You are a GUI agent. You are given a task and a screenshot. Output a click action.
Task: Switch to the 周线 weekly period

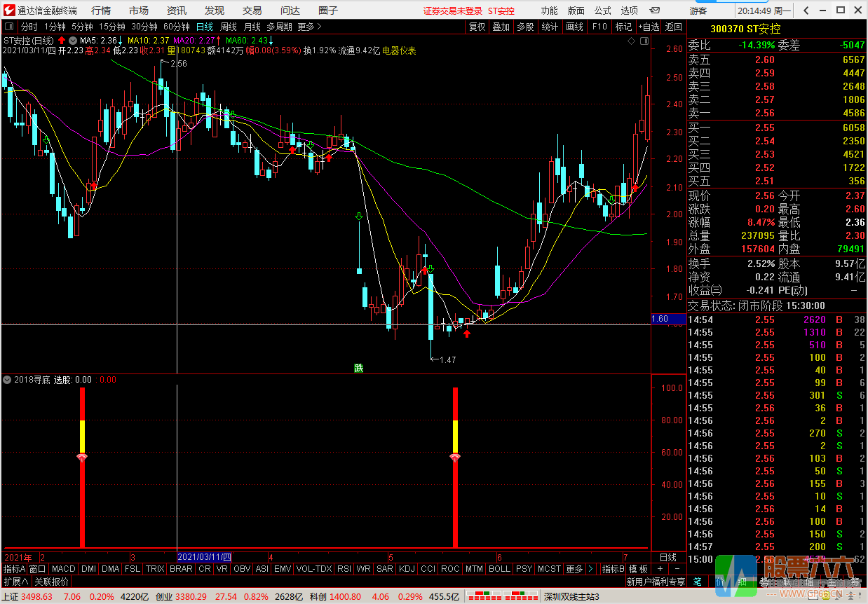click(x=229, y=27)
